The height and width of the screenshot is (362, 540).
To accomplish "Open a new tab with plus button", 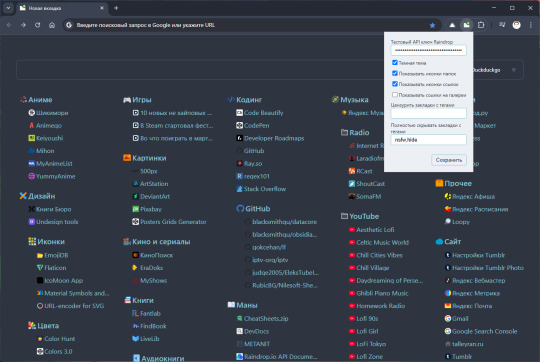I will [x=116, y=8].
